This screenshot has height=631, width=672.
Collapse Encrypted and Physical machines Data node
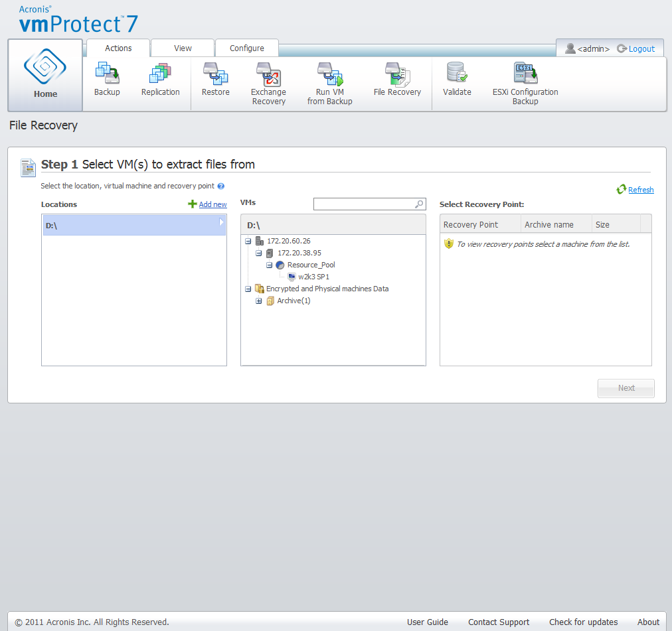coord(248,289)
